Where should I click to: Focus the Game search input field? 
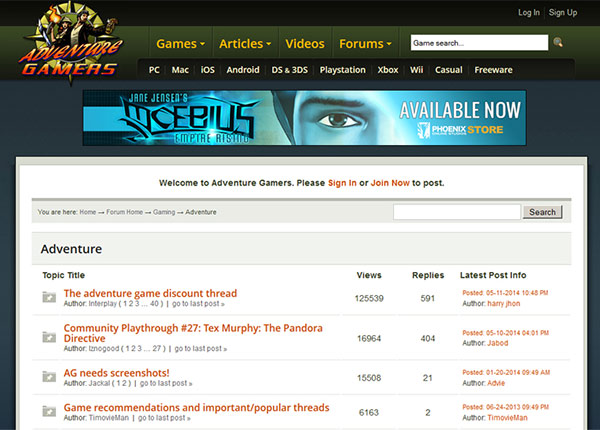[x=479, y=42]
